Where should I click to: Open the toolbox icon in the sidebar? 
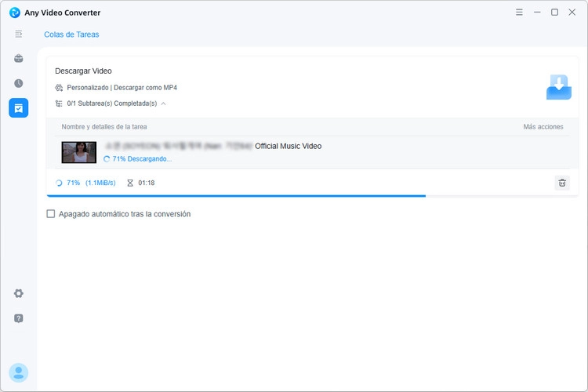pyautogui.click(x=18, y=59)
